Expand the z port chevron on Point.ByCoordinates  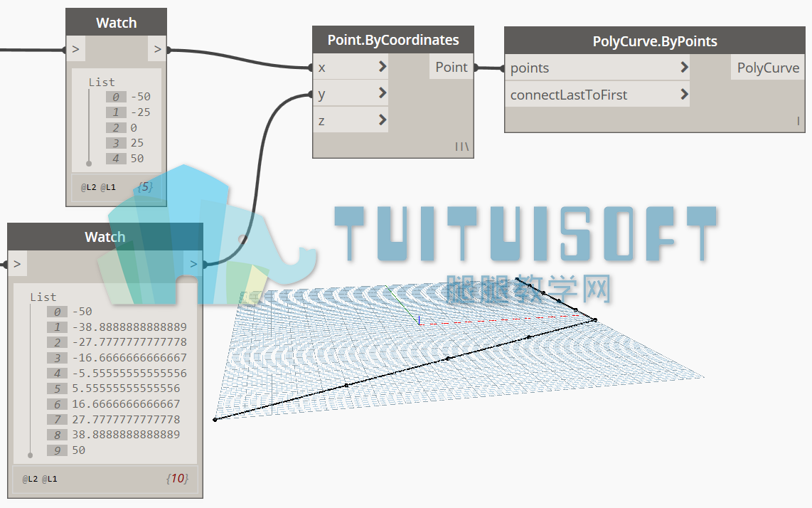(383, 120)
